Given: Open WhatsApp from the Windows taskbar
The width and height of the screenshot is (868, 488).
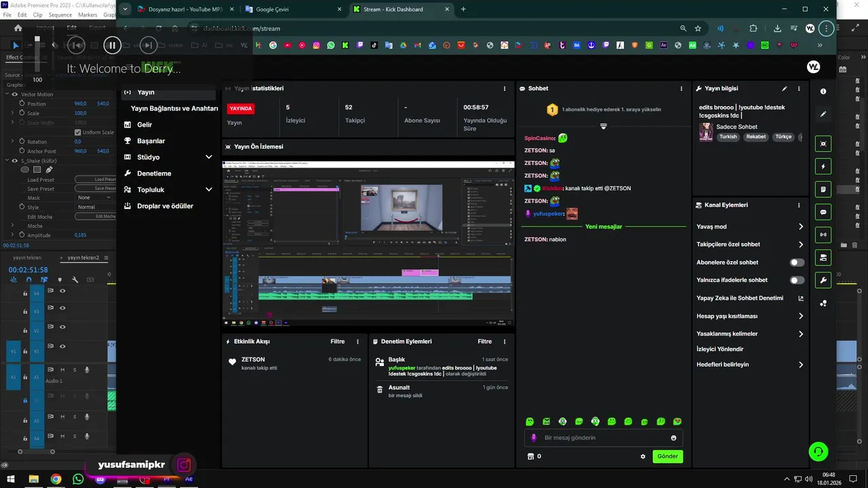Looking at the screenshot, I should 78,479.
